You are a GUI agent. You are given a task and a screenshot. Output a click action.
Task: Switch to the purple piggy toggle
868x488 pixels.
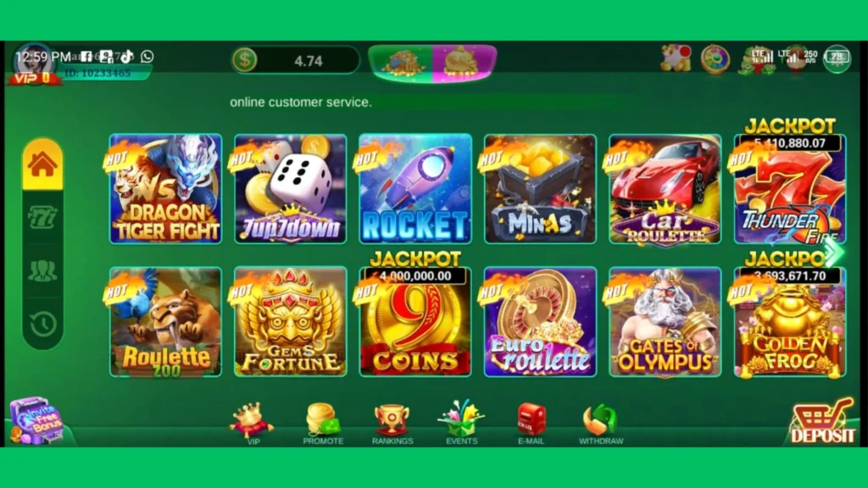pyautogui.click(x=464, y=62)
